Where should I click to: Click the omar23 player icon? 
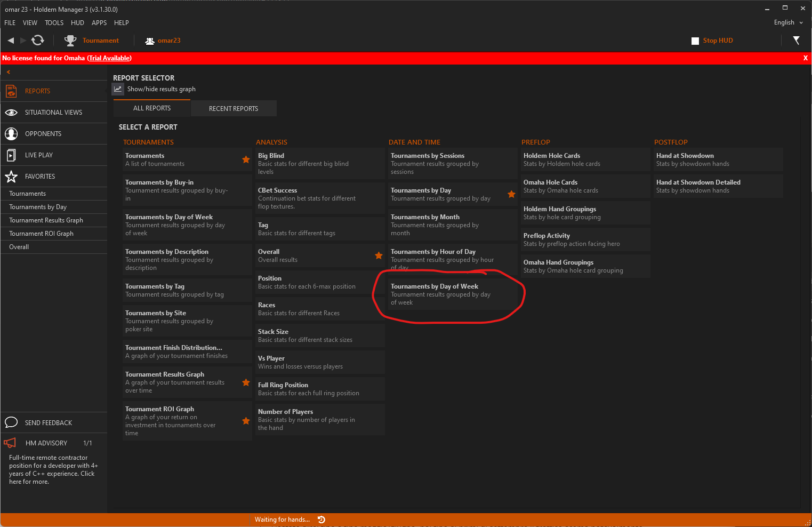pyautogui.click(x=150, y=41)
